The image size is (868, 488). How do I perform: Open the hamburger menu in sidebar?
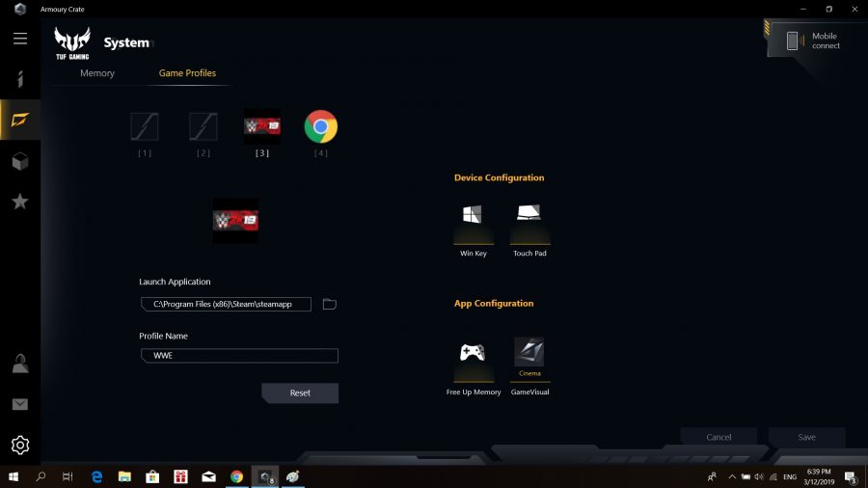(20, 39)
